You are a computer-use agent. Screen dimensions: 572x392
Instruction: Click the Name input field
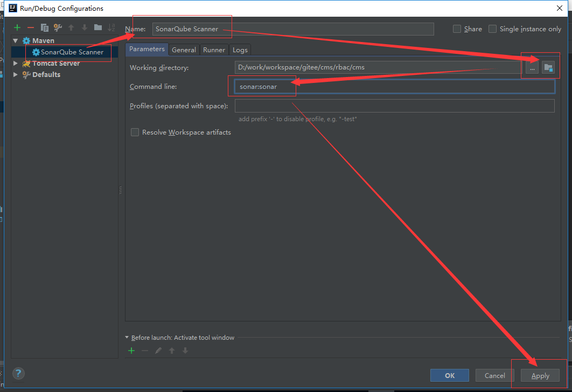tap(293, 29)
